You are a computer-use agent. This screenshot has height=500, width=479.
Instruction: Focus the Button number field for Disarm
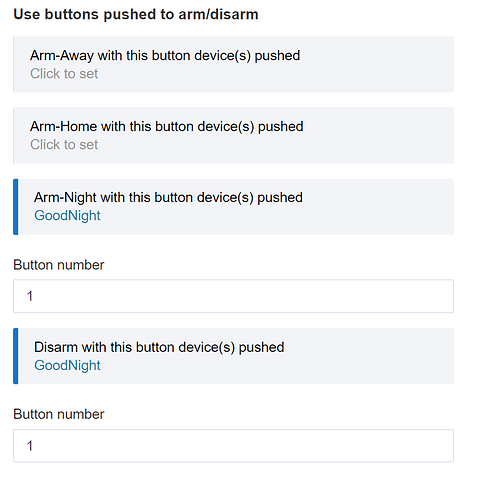(x=233, y=446)
